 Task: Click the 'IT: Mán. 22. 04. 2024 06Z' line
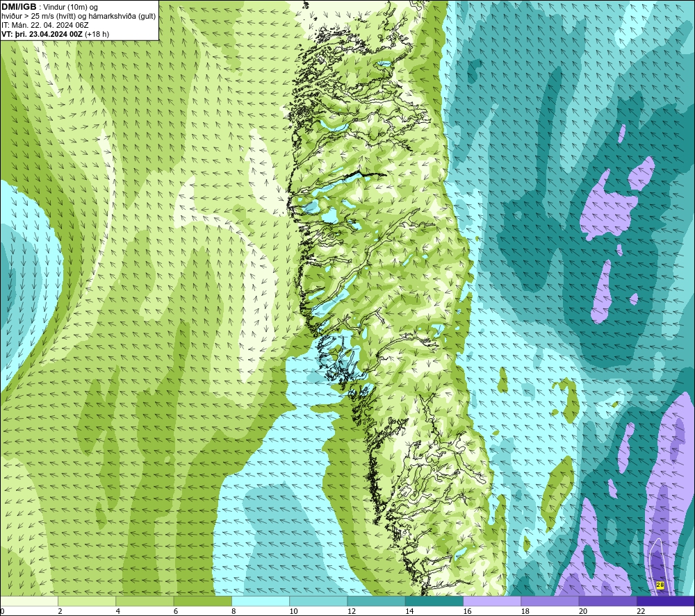coord(44,25)
